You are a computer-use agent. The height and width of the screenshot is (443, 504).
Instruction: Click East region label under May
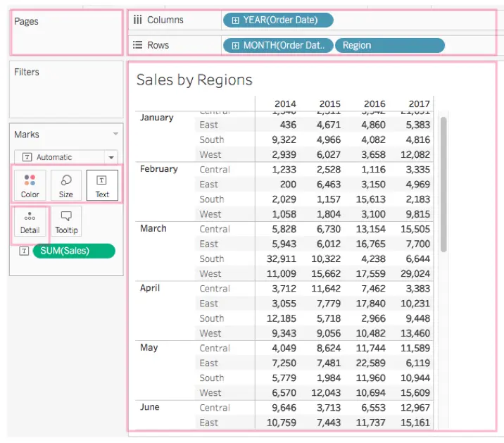tap(208, 363)
